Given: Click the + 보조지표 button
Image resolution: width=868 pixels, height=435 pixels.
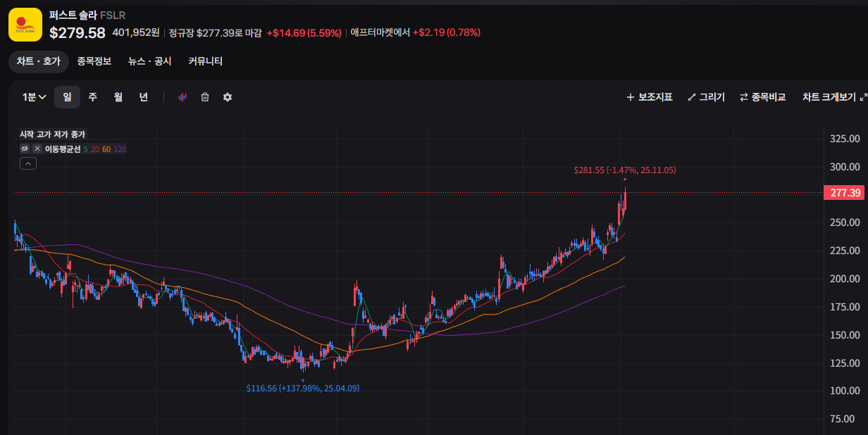Looking at the screenshot, I should tap(649, 97).
